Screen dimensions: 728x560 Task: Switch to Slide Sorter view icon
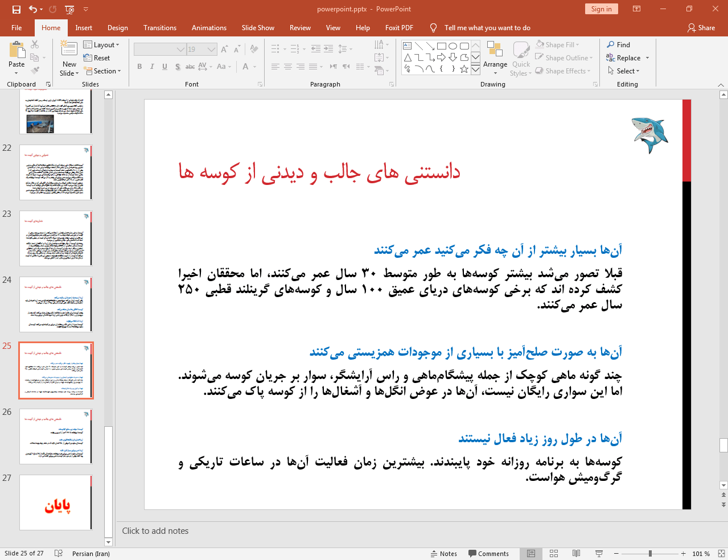[554, 554]
